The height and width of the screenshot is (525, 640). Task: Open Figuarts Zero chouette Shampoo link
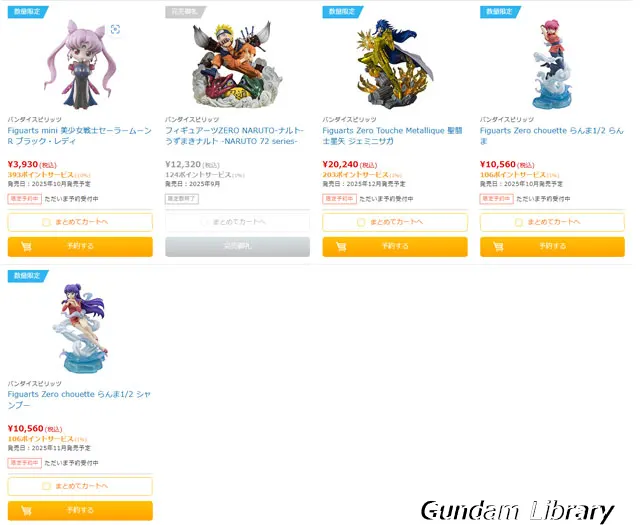pyautogui.click(x=79, y=400)
